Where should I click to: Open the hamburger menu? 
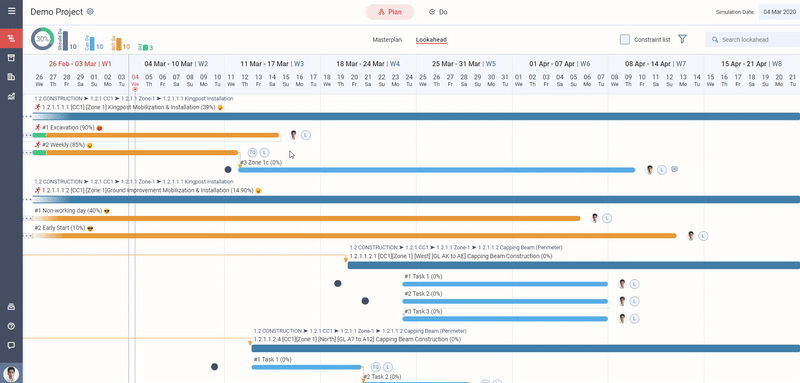coord(11,11)
